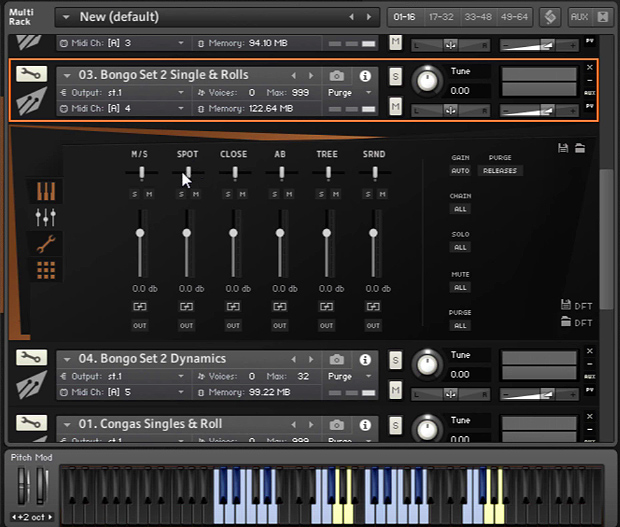The width and height of the screenshot is (620, 527).
Task: Open the orange grid pattern page
Action: (x=46, y=270)
